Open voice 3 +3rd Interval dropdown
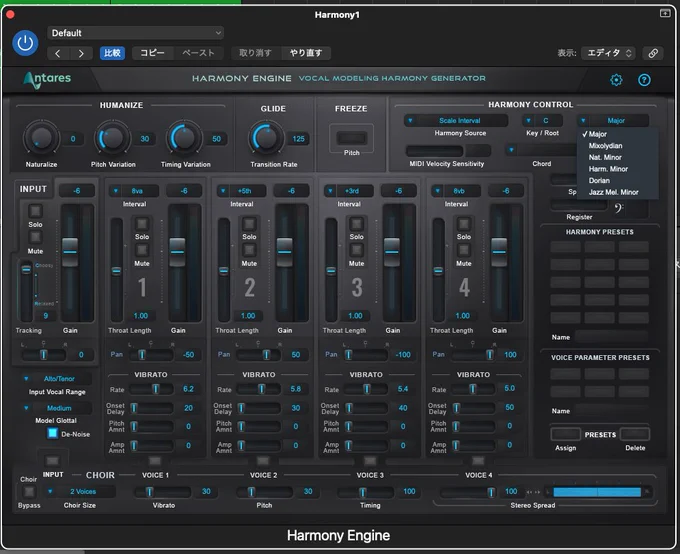This screenshot has width=680, height=554. 347,191
